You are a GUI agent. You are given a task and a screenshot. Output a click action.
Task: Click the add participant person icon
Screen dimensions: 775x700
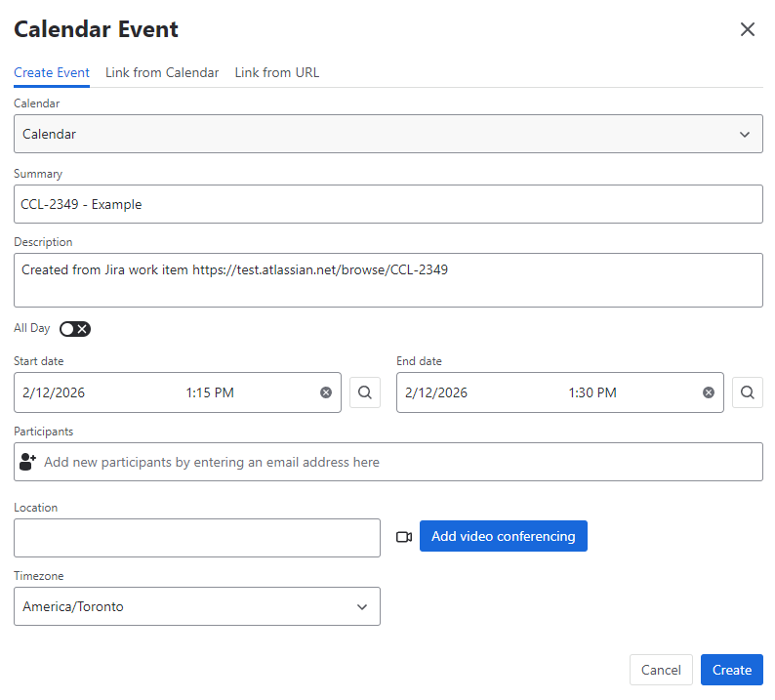tap(27, 462)
